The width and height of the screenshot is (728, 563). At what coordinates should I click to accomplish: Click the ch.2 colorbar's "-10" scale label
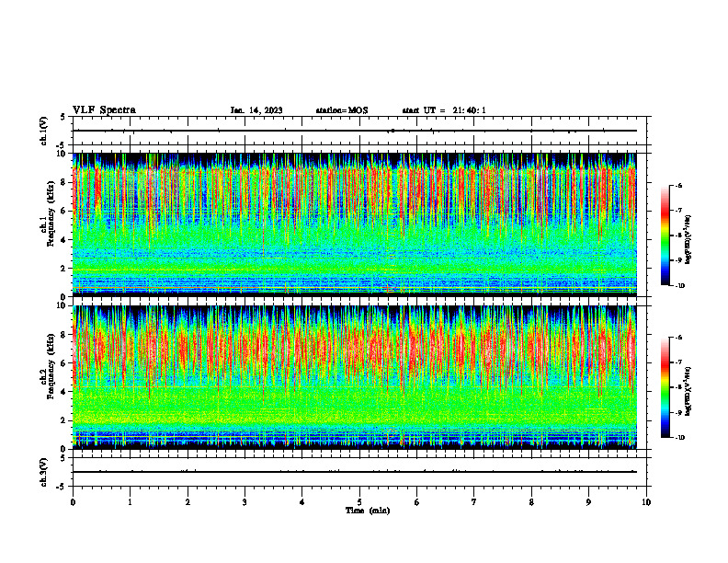(x=678, y=438)
